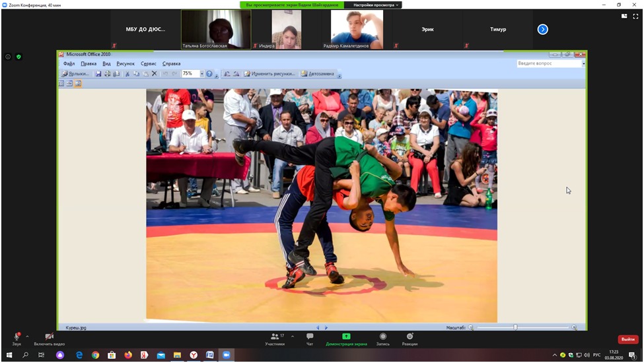This screenshot has width=644, height=363.
Task: Expand the 75% zoom level dropdown
Action: tap(202, 74)
